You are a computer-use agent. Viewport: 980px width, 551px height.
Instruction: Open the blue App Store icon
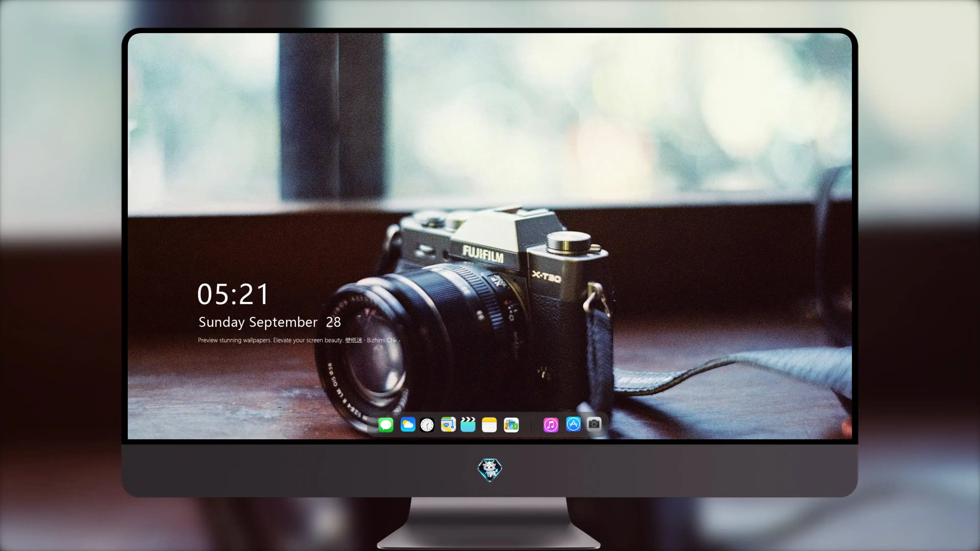coord(573,424)
